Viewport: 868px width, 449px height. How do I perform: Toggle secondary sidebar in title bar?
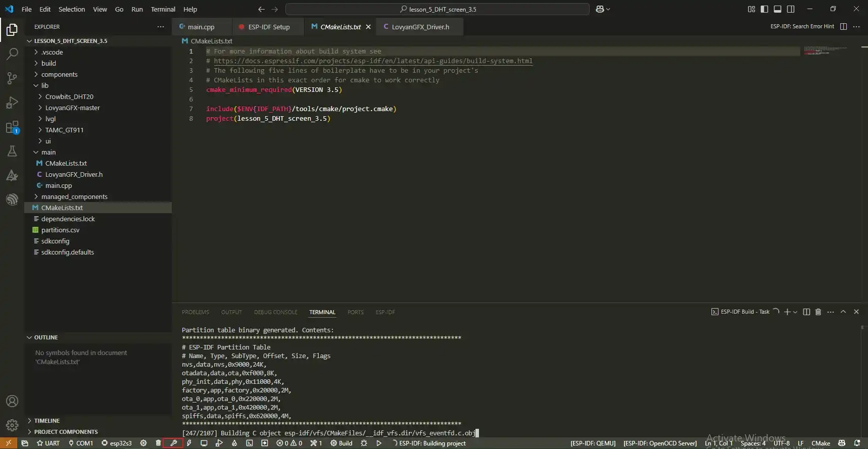point(791,9)
